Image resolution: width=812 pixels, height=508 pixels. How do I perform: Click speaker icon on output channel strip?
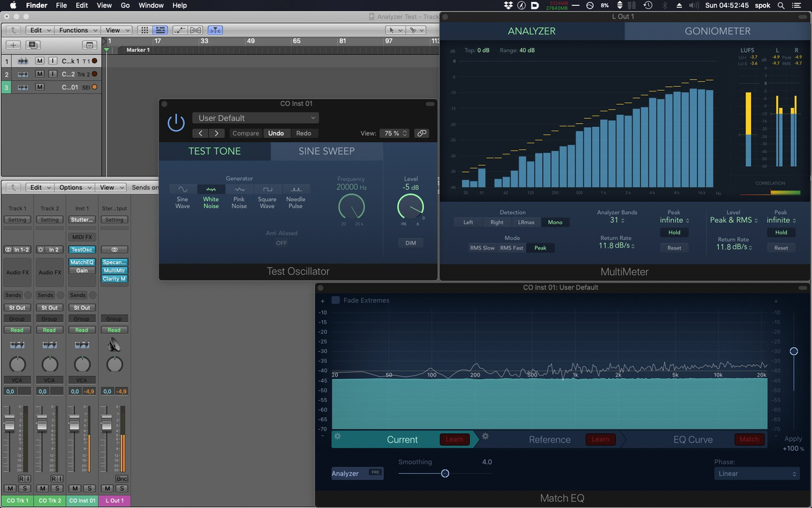(x=114, y=345)
